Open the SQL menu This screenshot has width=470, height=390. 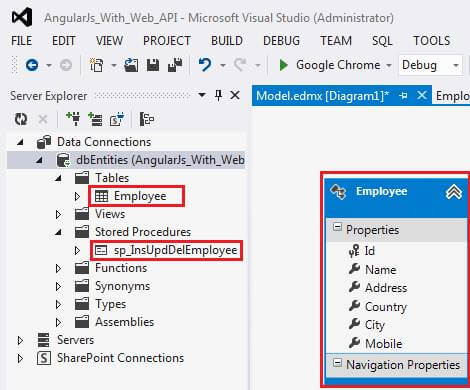(382, 41)
